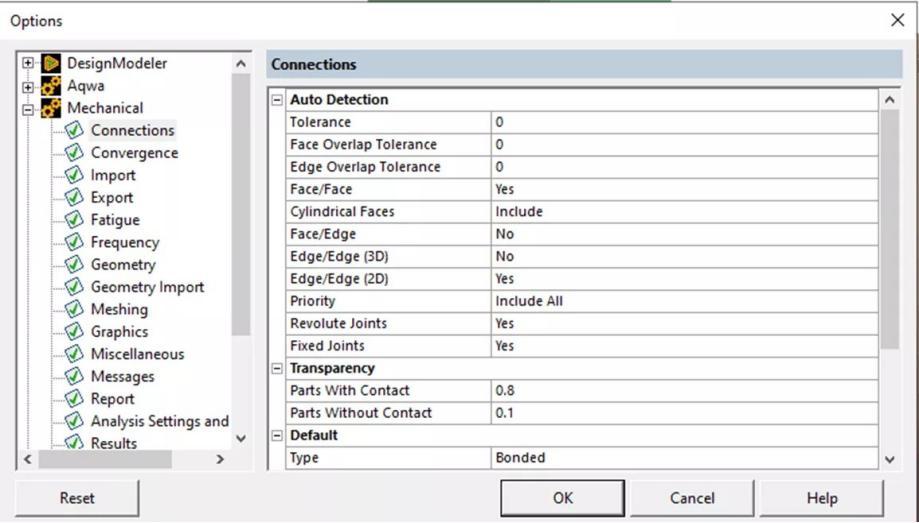Edit the Parts Without Contact transparency
This screenshot has width=919, height=523.
[x=684, y=413]
